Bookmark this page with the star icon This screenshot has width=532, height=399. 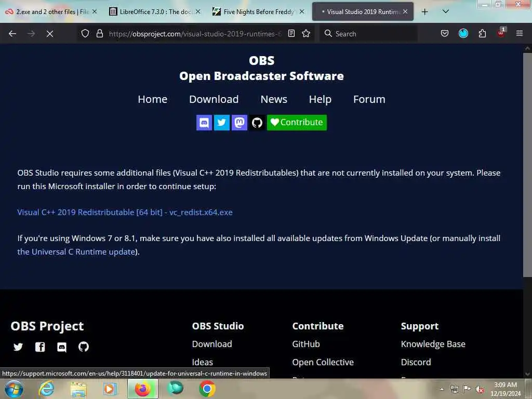(306, 33)
